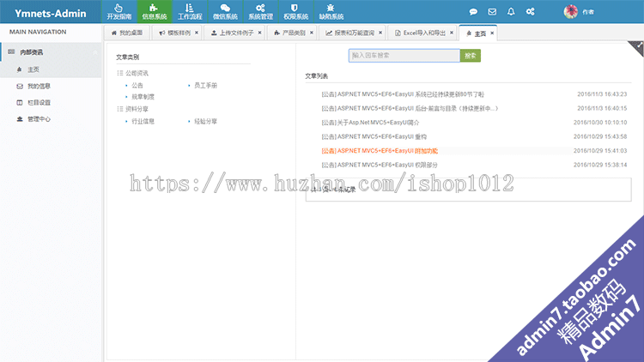This screenshot has width=644, height=362.
Task: Open the 工作流程 workflow module
Action: point(190,11)
